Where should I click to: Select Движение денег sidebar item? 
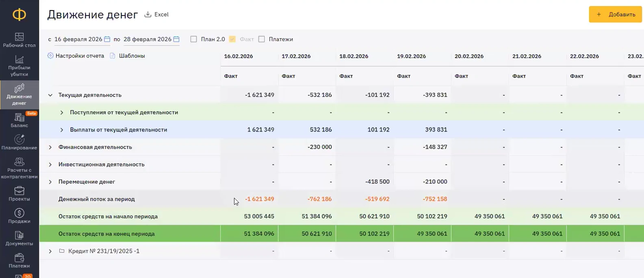[x=19, y=95]
